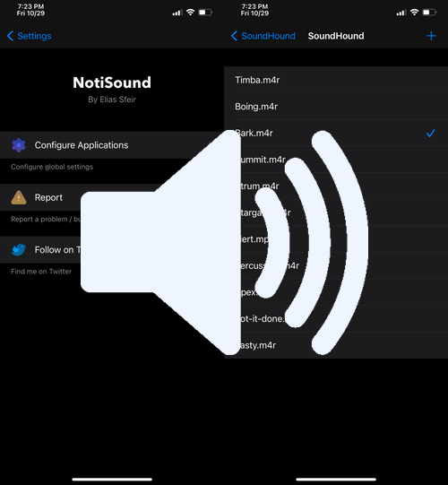This screenshot has height=485, width=448.
Task: Click cellular signal bars in left status bar
Action: pyautogui.click(x=177, y=13)
